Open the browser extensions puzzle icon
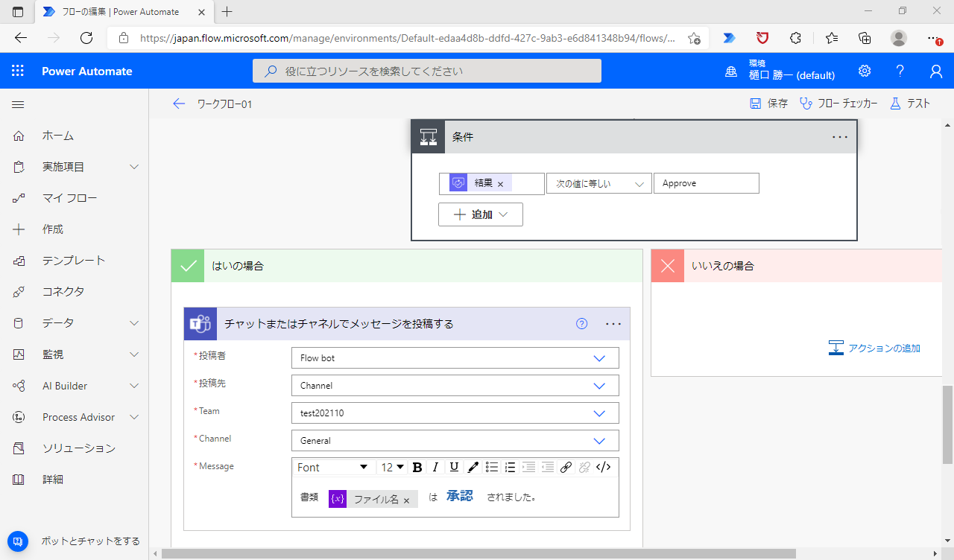The image size is (954, 560). tap(795, 38)
